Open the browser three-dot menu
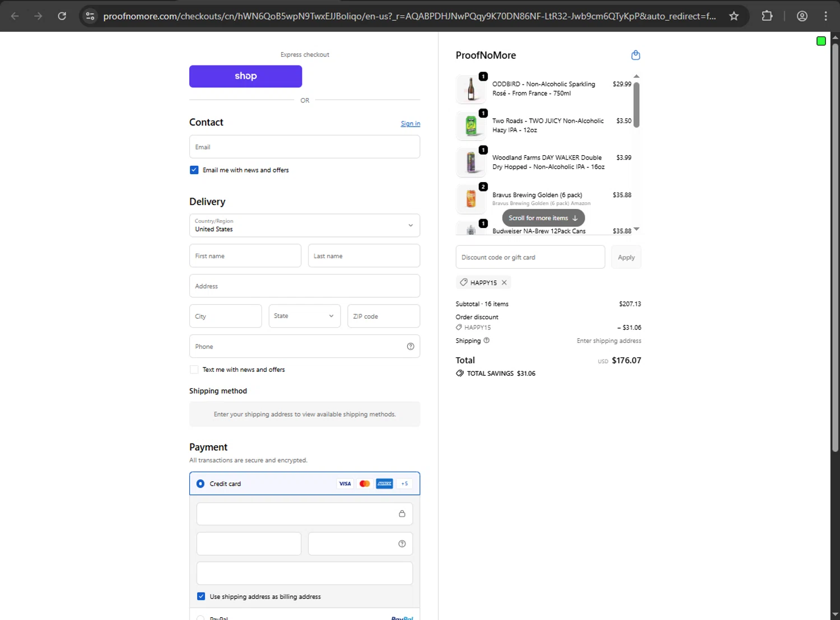Viewport: 840px width, 620px height. 825,16
